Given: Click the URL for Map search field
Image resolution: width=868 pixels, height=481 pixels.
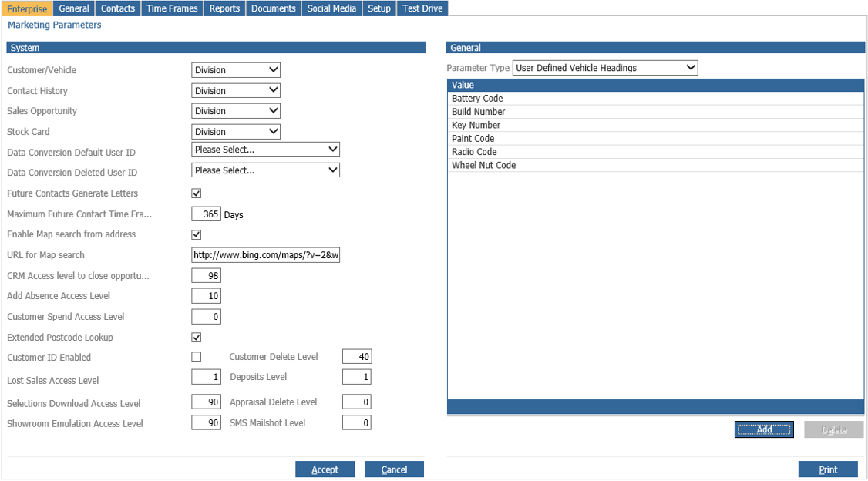Looking at the screenshot, I should point(266,255).
